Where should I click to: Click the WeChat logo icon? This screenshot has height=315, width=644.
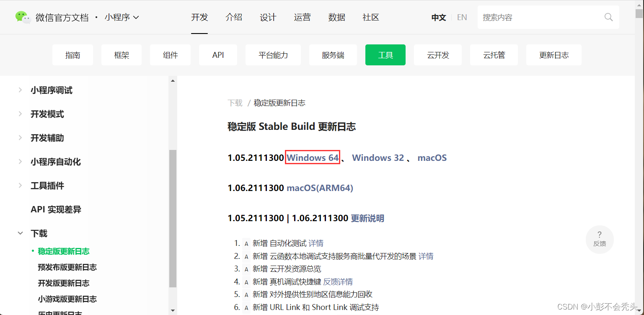point(23,17)
